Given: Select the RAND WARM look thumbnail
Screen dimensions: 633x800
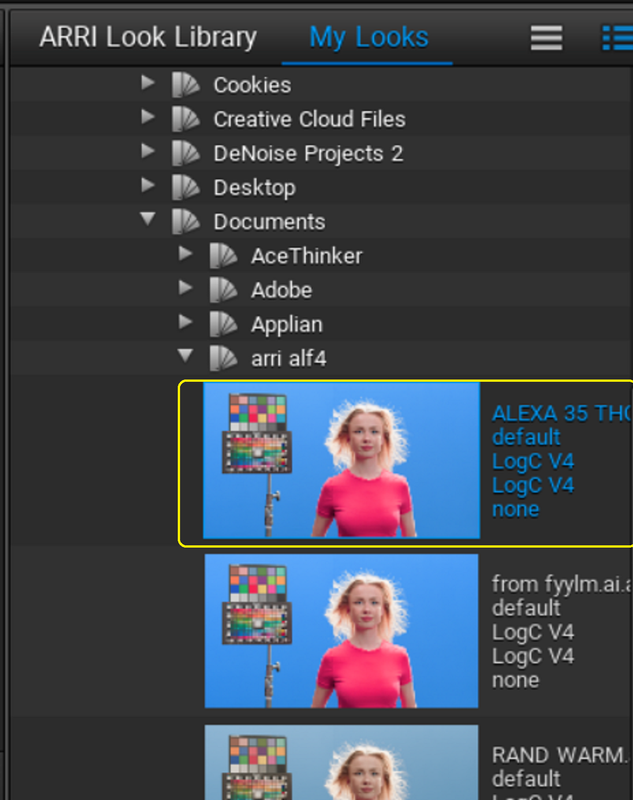Looking at the screenshot, I should tap(341, 762).
